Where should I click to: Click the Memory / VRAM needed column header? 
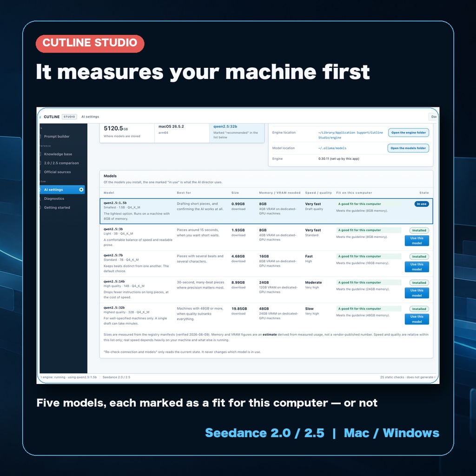pos(279,193)
